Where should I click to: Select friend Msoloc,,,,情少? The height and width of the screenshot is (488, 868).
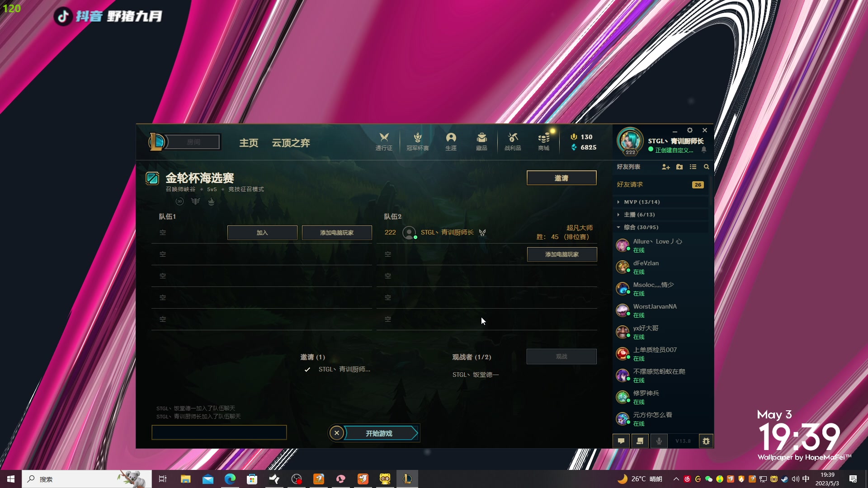coord(660,289)
